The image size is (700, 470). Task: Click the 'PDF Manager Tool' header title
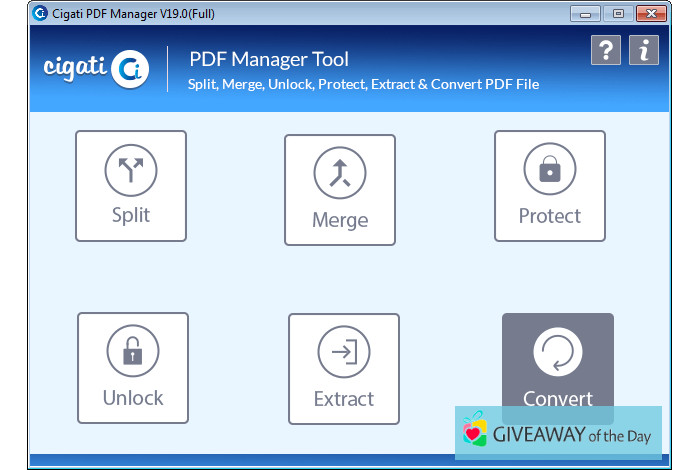269,58
